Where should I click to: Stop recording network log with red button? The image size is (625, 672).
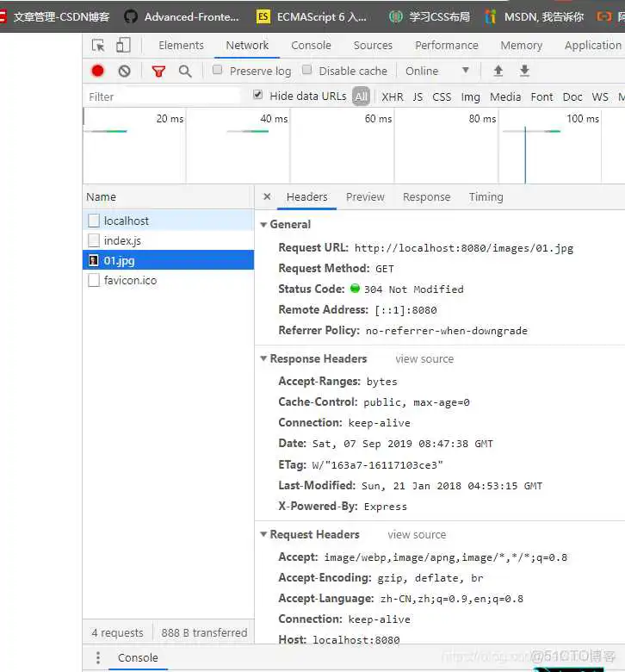pos(98,71)
